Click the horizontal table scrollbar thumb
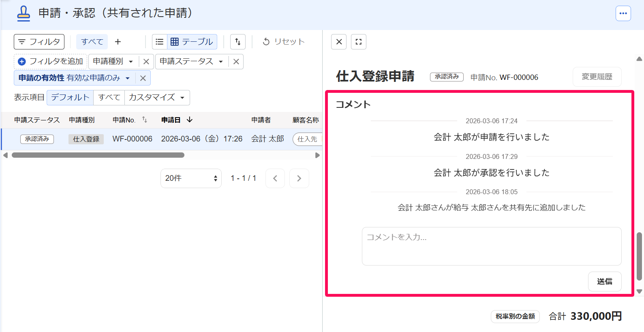The image size is (644, 332). (x=98, y=155)
